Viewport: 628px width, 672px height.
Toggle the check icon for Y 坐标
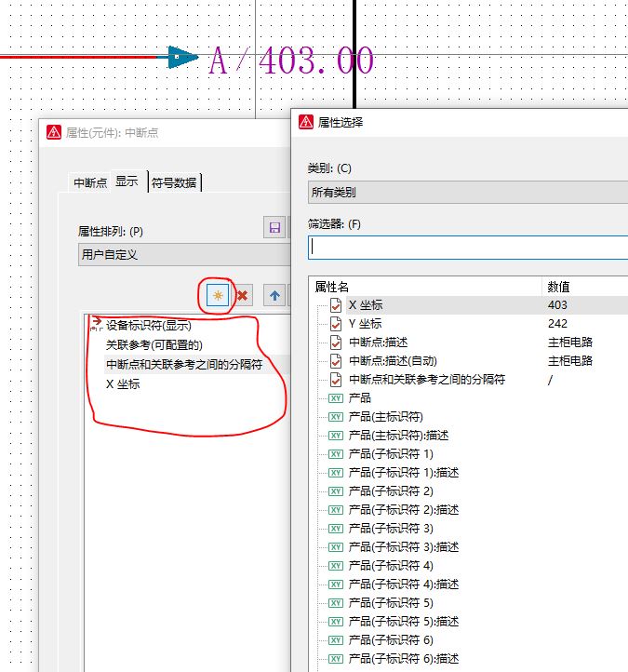tap(336, 323)
